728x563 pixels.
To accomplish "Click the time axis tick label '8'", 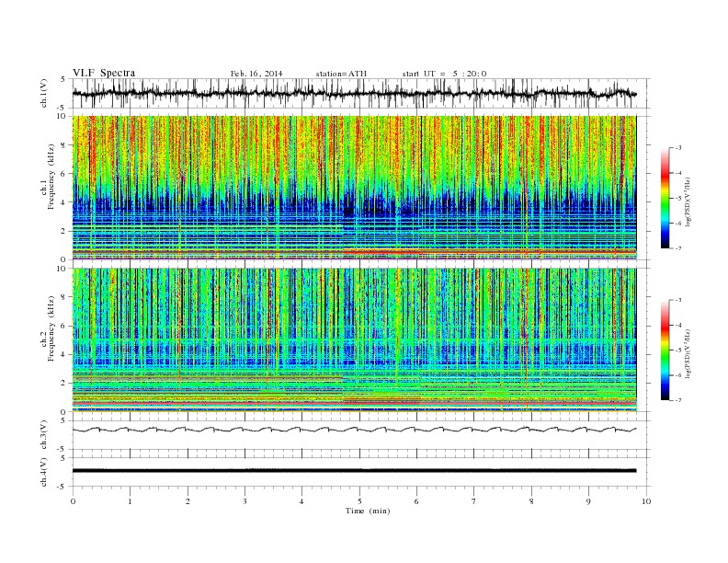I will (531, 501).
